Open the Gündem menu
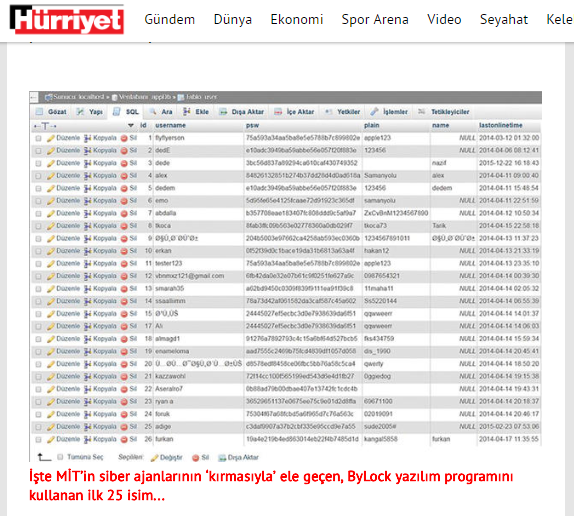 tap(169, 19)
